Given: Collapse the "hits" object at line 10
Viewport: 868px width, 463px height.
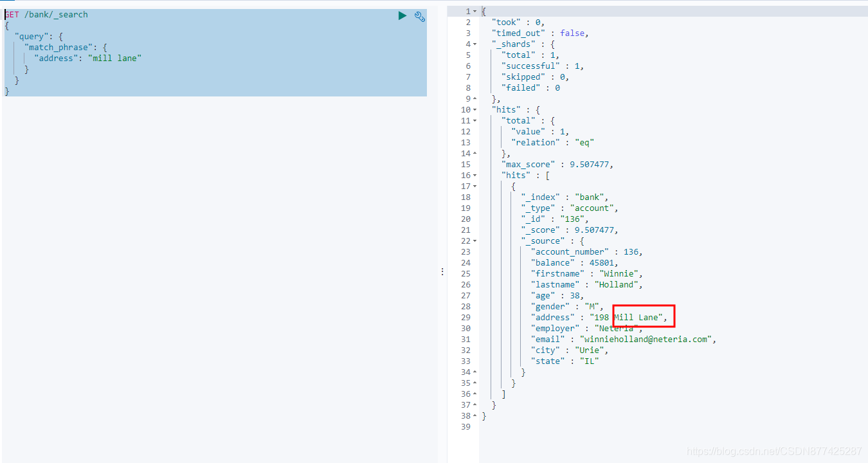Looking at the screenshot, I should 475,110.
